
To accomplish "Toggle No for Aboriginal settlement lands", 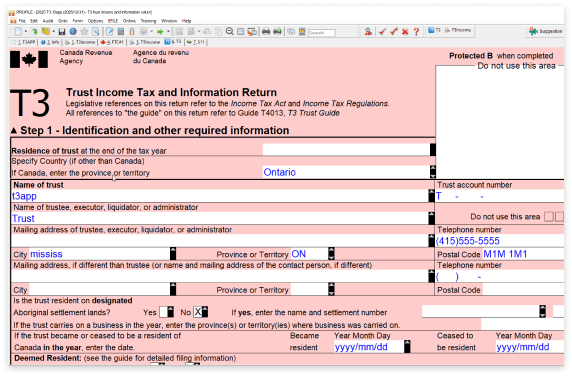I will 198,312.
